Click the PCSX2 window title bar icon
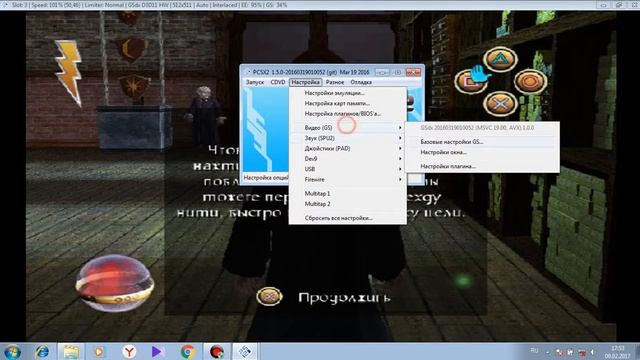Viewport: 640px width, 360px height. click(247, 72)
